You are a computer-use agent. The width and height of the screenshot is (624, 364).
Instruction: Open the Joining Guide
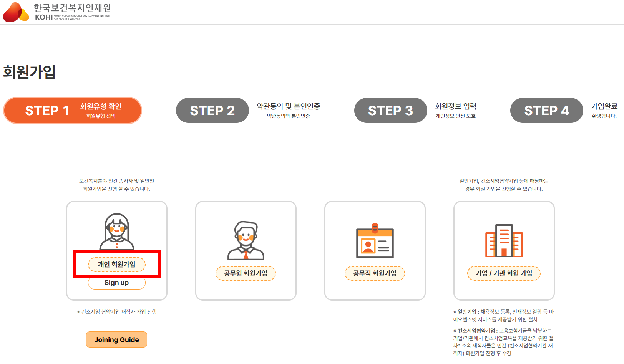coord(116,339)
